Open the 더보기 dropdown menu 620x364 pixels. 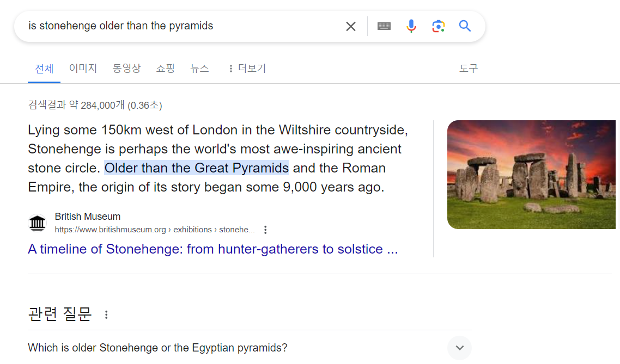click(x=247, y=69)
